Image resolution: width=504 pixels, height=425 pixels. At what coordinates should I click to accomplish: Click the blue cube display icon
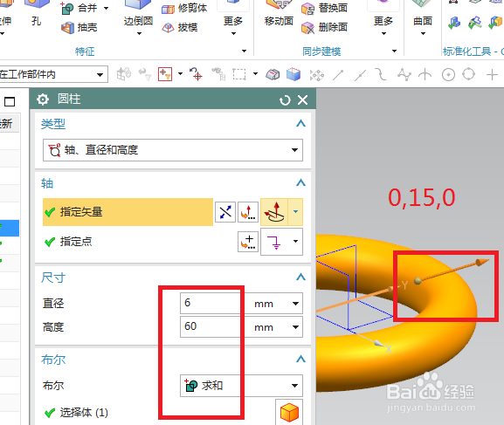pos(293,74)
